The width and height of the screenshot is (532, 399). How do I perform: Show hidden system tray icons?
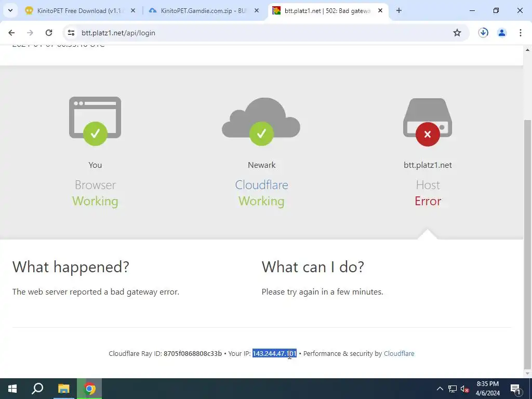pos(440,389)
